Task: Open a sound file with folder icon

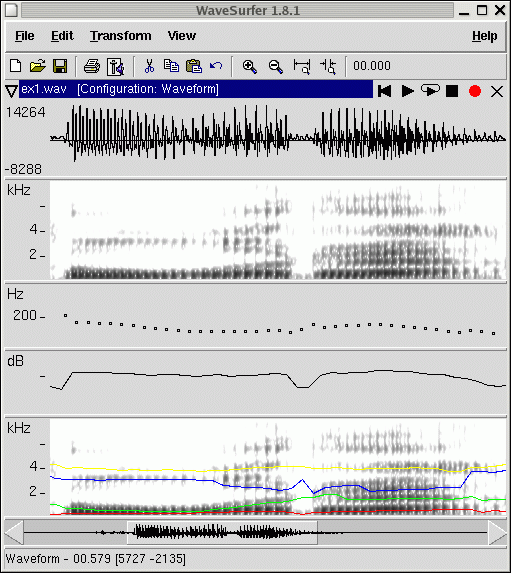Action: point(38,66)
